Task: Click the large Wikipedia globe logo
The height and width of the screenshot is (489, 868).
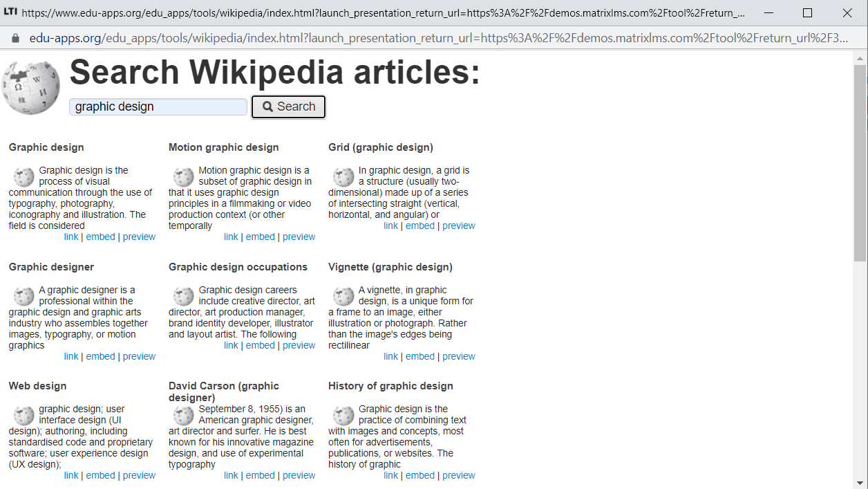Action: [31, 88]
